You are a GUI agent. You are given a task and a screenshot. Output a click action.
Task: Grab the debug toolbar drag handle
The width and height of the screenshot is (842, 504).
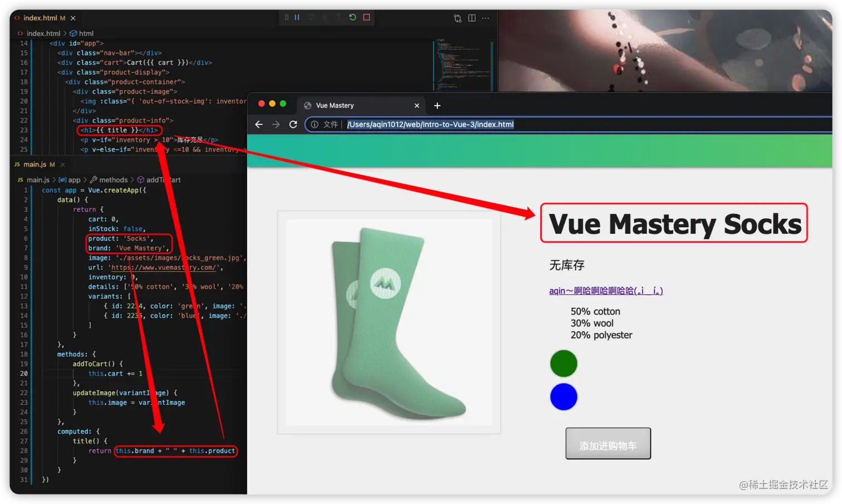286,17
